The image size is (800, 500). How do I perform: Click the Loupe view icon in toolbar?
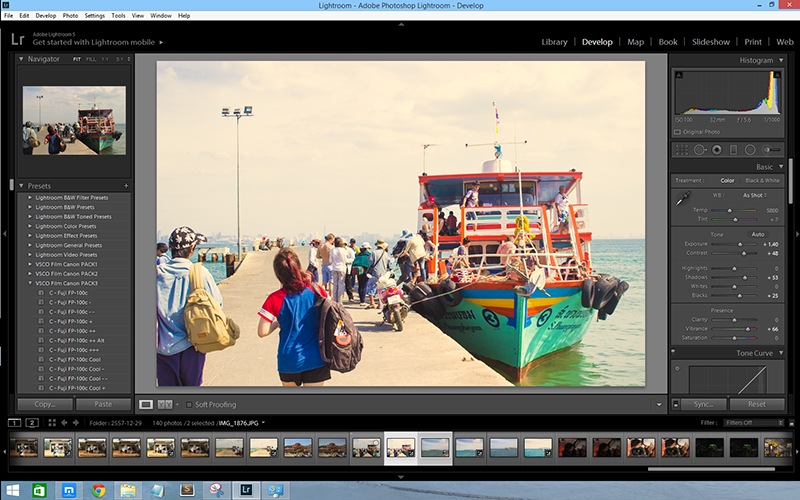click(146, 404)
